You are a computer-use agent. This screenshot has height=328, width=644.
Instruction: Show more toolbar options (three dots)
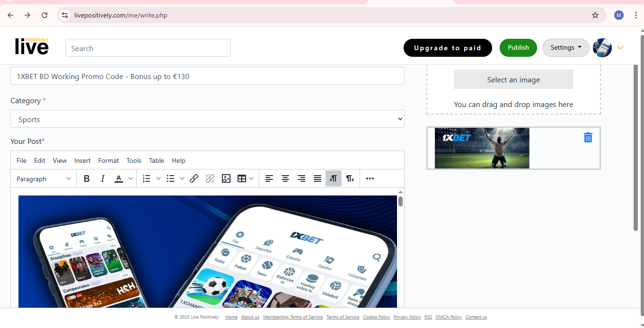[x=370, y=178]
